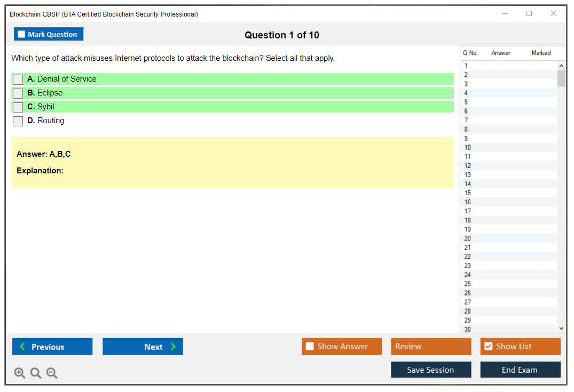Click Save Session button

(x=430, y=370)
